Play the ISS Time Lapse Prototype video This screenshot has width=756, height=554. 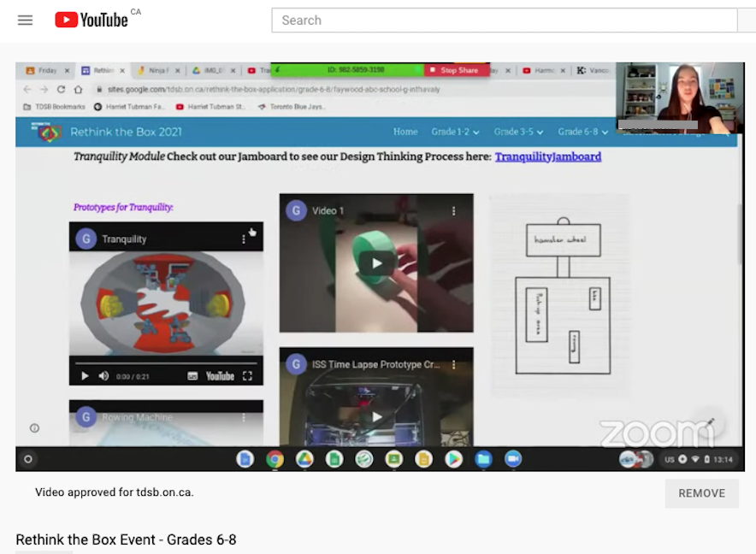[x=376, y=416]
